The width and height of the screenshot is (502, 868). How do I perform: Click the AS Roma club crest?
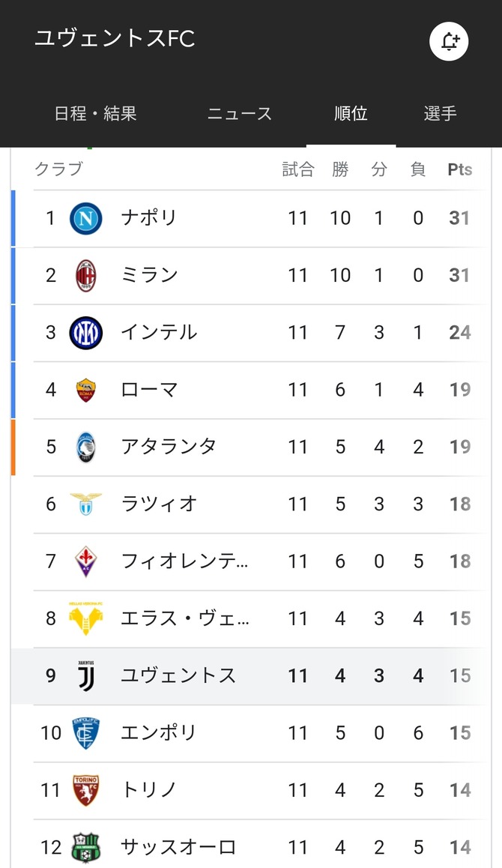tap(86, 390)
